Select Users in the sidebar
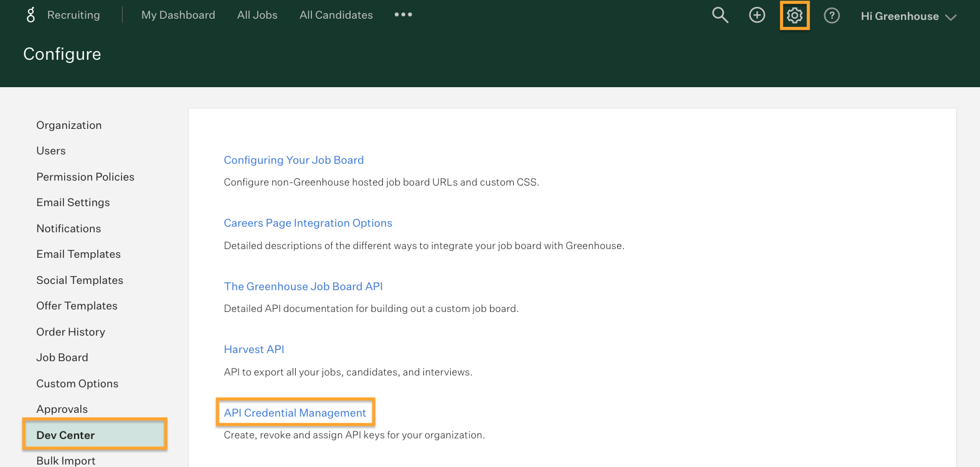The height and width of the screenshot is (467, 980). tap(51, 151)
